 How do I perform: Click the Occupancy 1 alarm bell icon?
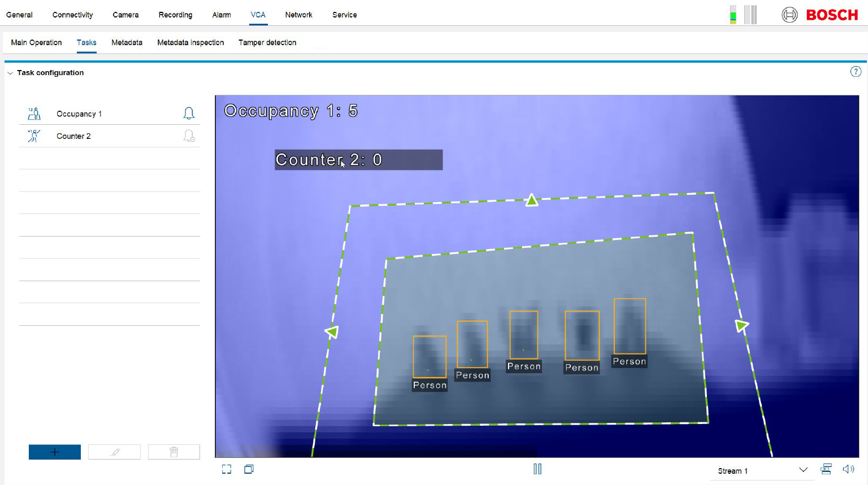pyautogui.click(x=189, y=113)
